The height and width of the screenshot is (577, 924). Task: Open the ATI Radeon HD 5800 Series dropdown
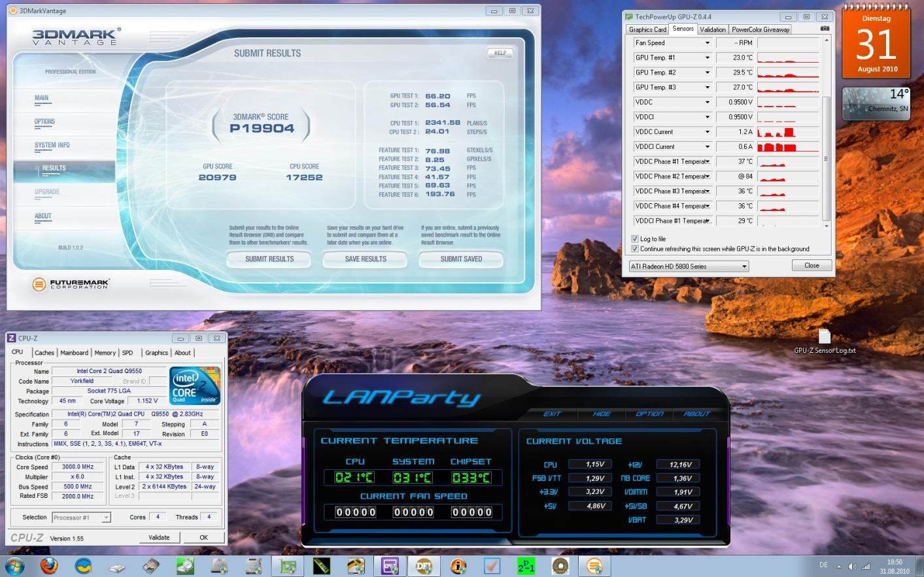(x=689, y=266)
